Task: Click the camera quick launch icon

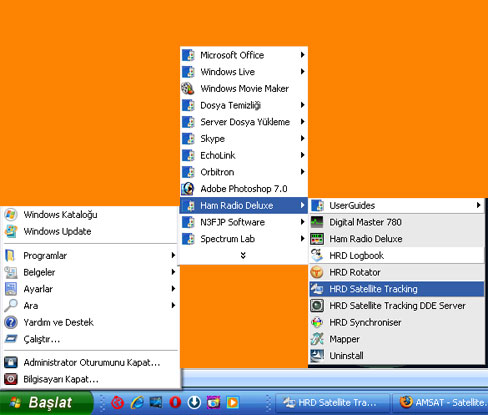Action: coord(213,403)
